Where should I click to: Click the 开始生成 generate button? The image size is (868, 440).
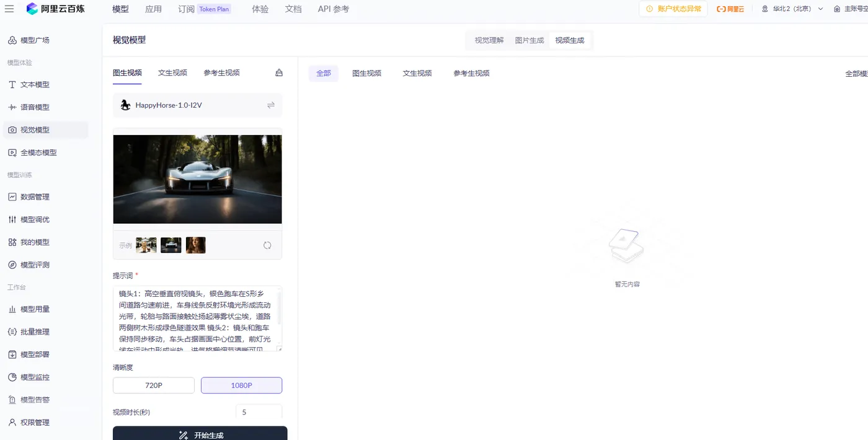tap(199, 434)
